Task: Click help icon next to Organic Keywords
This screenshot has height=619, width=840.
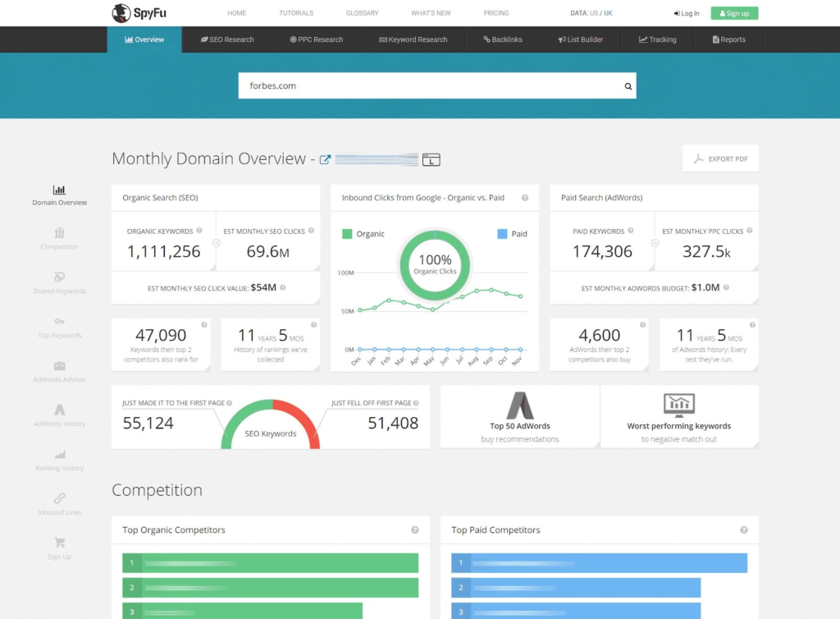Action: pyautogui.click(x=199, y=232)
